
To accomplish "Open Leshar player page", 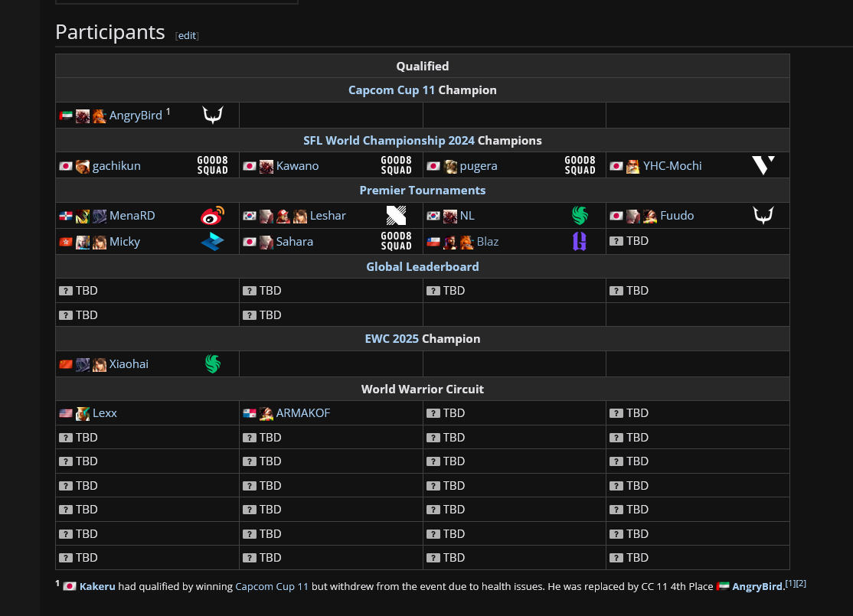I will [x=328, y=215].
